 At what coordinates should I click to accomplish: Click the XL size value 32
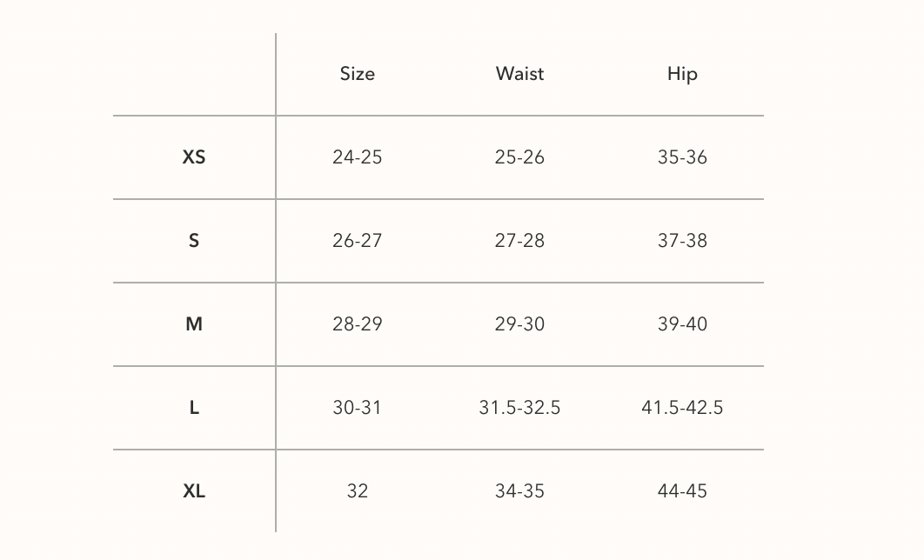[357, 491]
